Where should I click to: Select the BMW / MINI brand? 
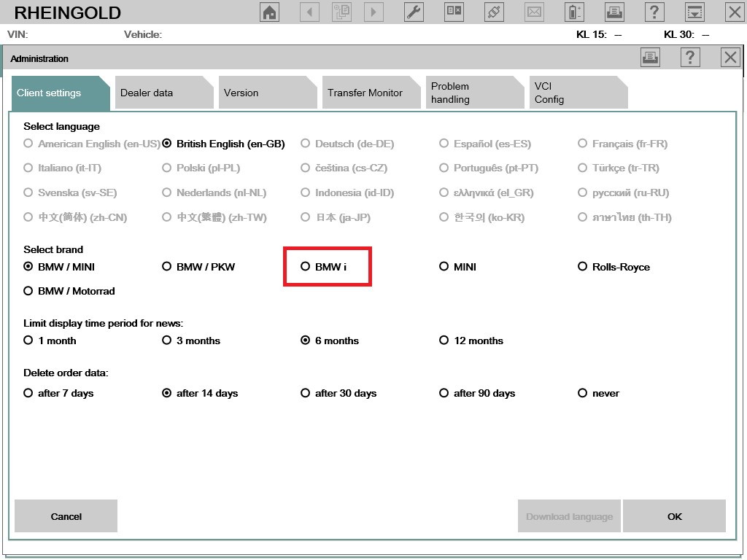59,267
